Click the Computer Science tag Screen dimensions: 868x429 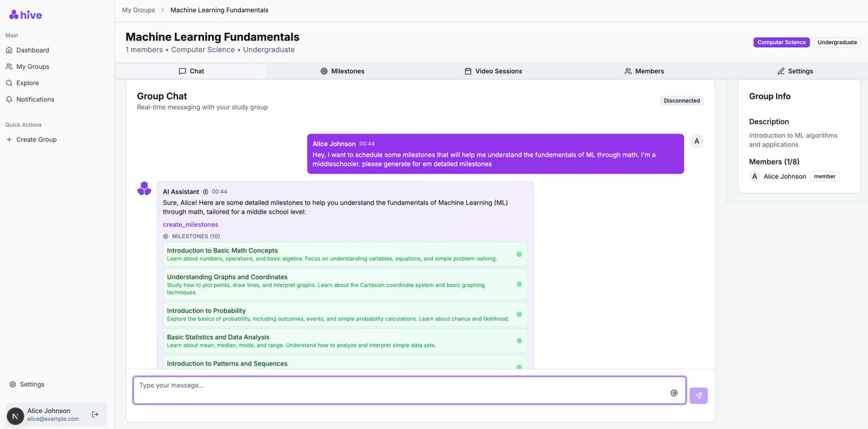click(x=781, y=42)
